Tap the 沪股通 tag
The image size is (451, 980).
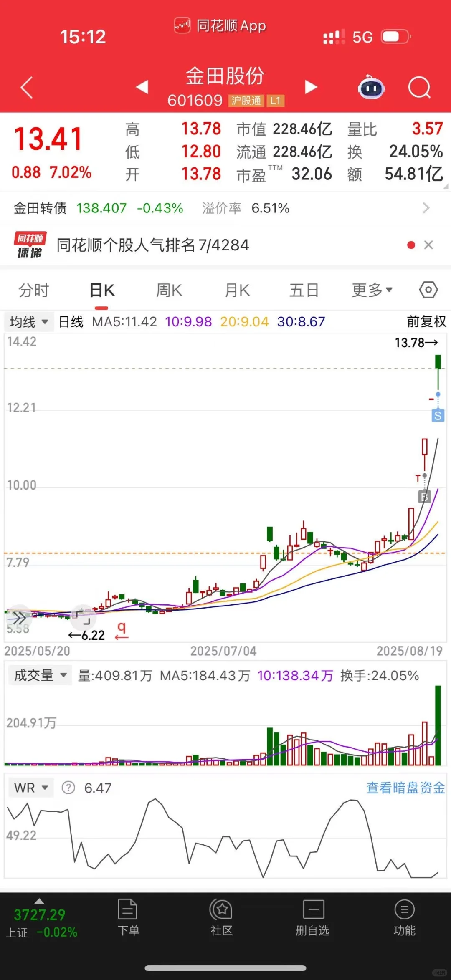click(246, 101)
